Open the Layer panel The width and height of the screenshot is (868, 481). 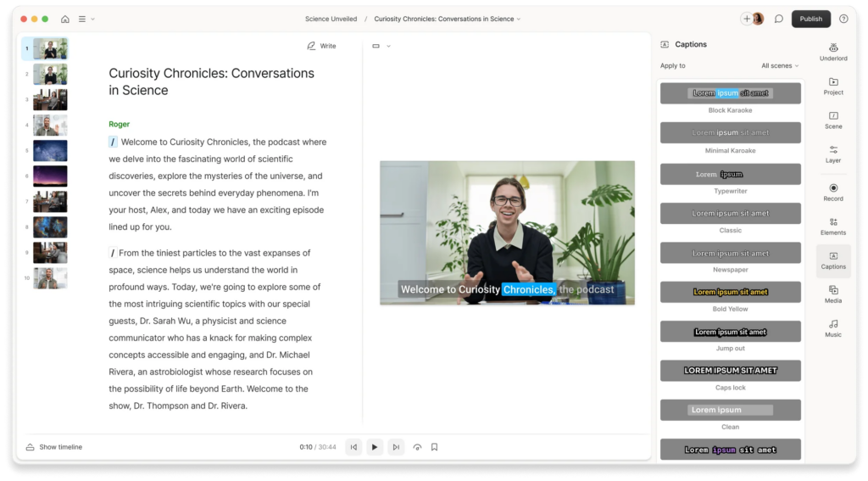coord(833,154)
